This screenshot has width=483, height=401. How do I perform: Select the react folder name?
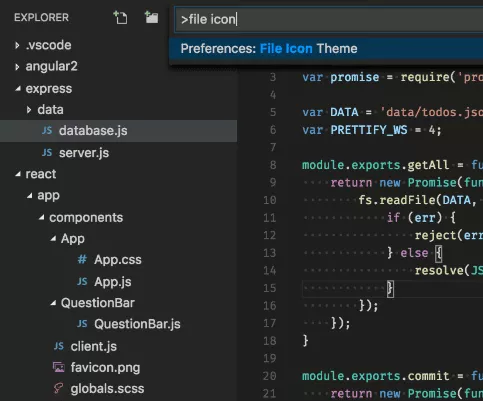41,174
